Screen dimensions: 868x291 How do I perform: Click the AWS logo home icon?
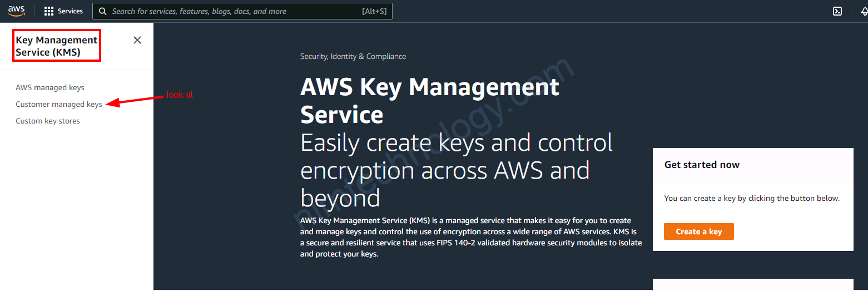(17, 11)
